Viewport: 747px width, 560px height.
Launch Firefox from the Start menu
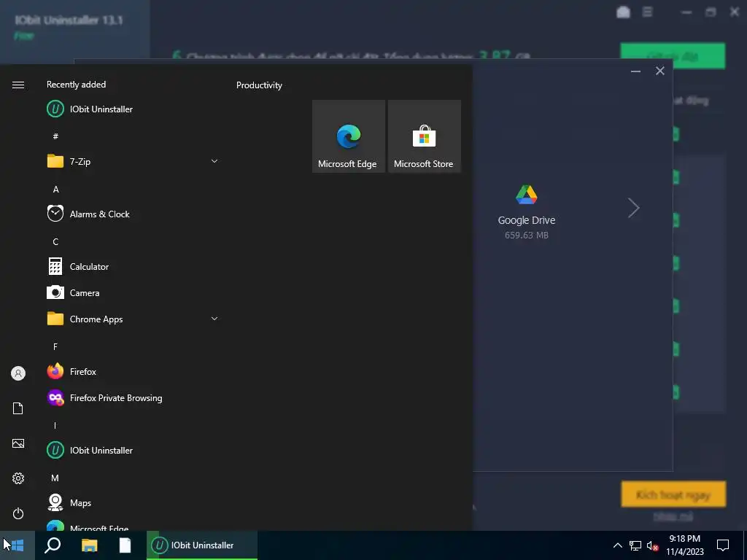[x=133, y=371]
